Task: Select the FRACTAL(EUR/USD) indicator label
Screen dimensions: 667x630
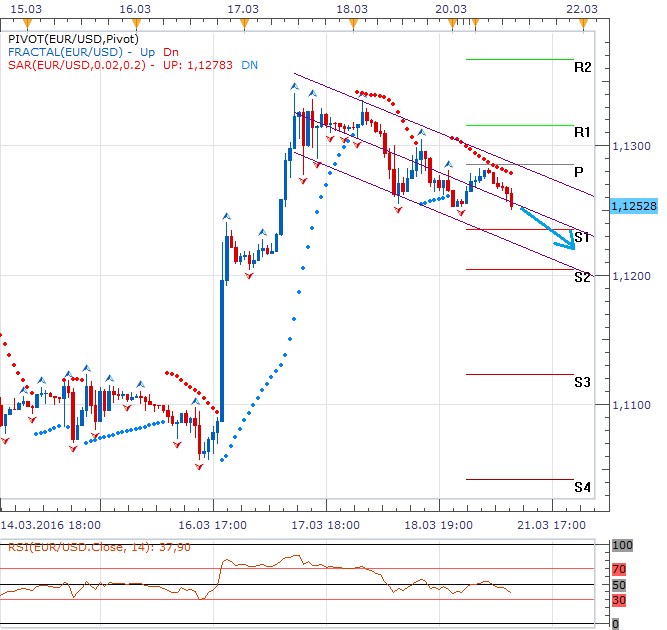Action: coord(64,52)
